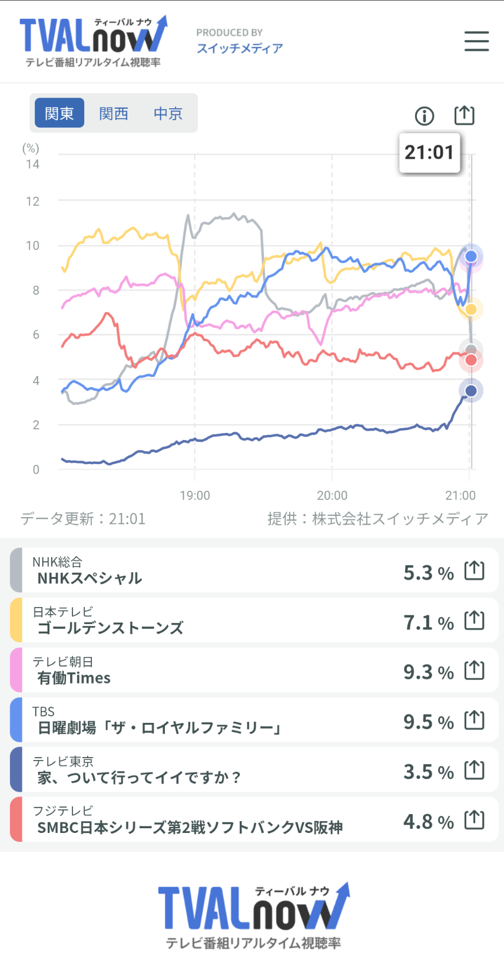The width and height of the screenshot is (504, 980).
Task: Select the 関東 region tab
Action: [x=59, y=113]
